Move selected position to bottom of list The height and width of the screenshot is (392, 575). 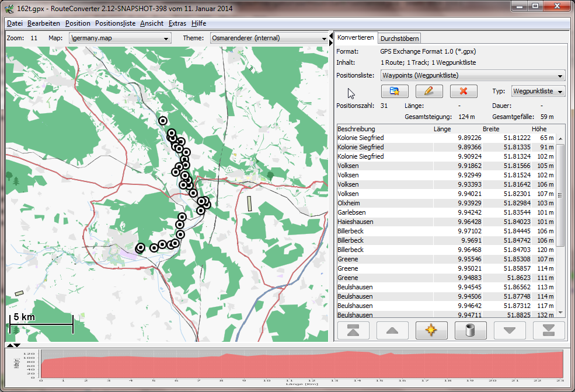point(549,330)
